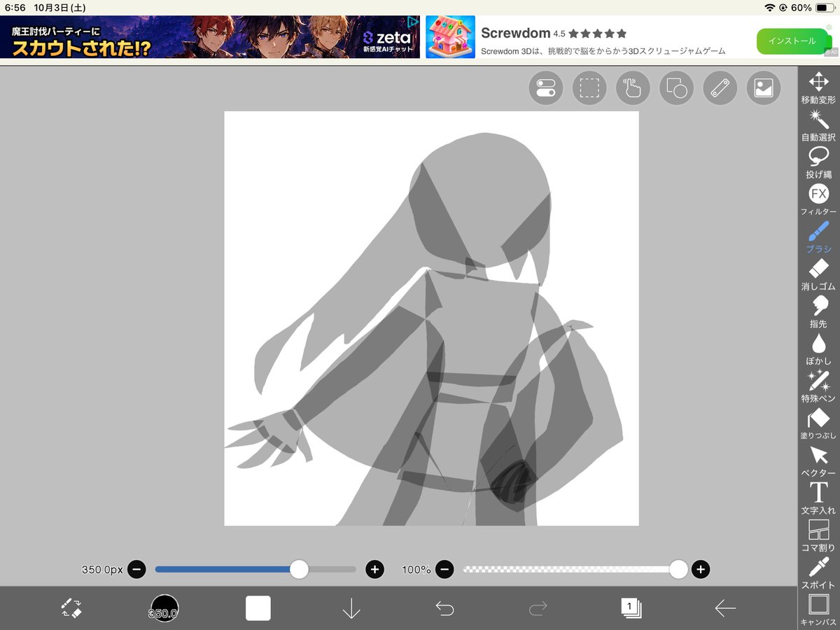Open the shape drawing tool button
Image resolution: width=840 pixels, height=630 pixels.
coord(676,88)
